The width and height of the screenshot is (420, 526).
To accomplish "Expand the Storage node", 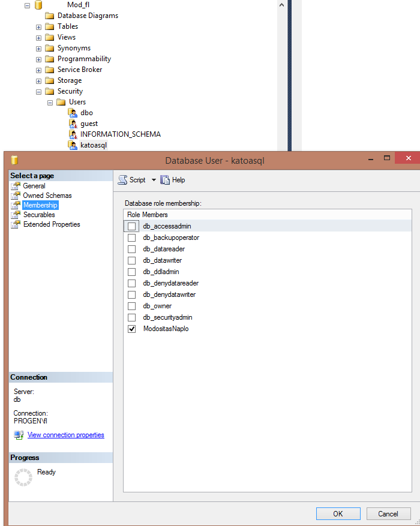I will [x=38, y=81].
